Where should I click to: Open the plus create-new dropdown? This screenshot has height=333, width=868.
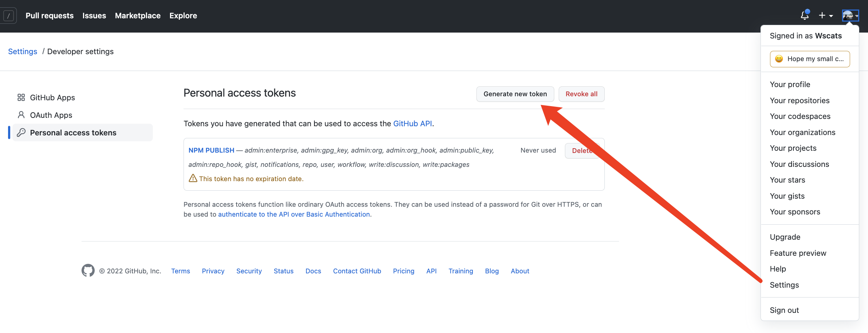coord(826,15)
